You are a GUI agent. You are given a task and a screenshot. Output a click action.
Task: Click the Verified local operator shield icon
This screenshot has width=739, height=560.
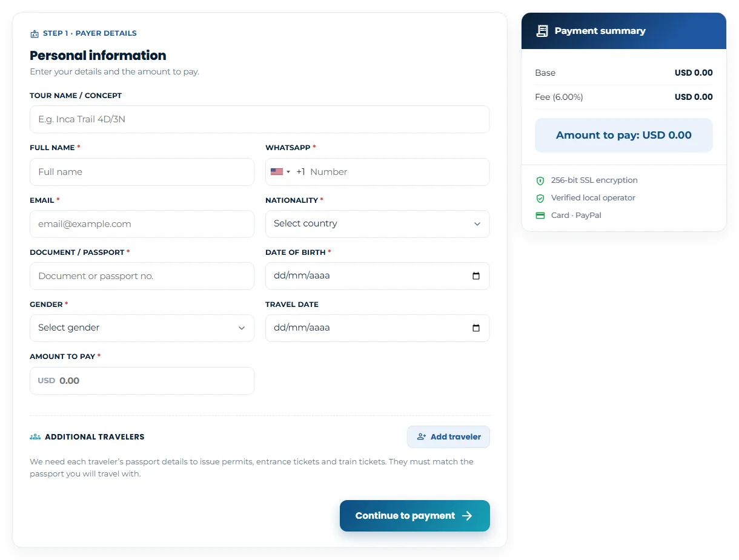point(540,198)
